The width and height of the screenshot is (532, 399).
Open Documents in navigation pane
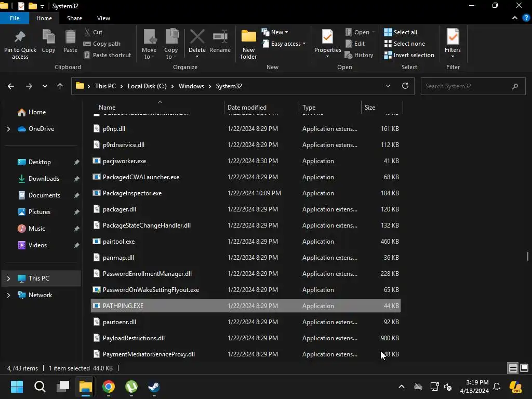[x=44, y=195]
